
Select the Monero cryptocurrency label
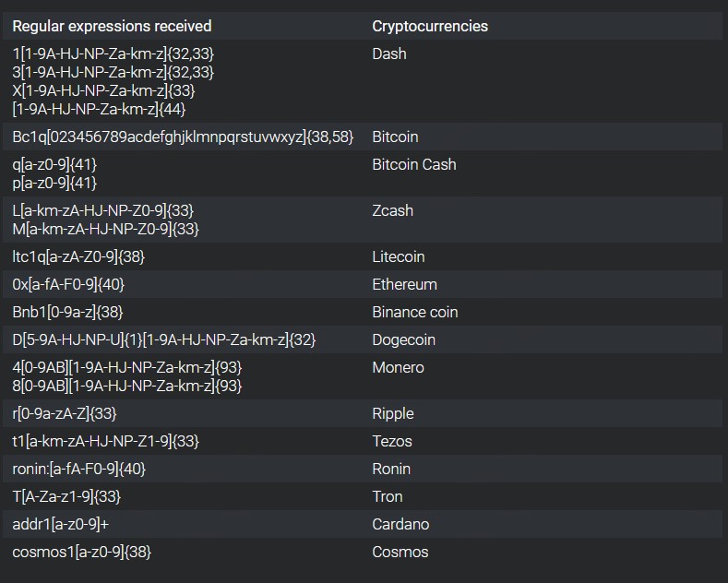[398, 367]
